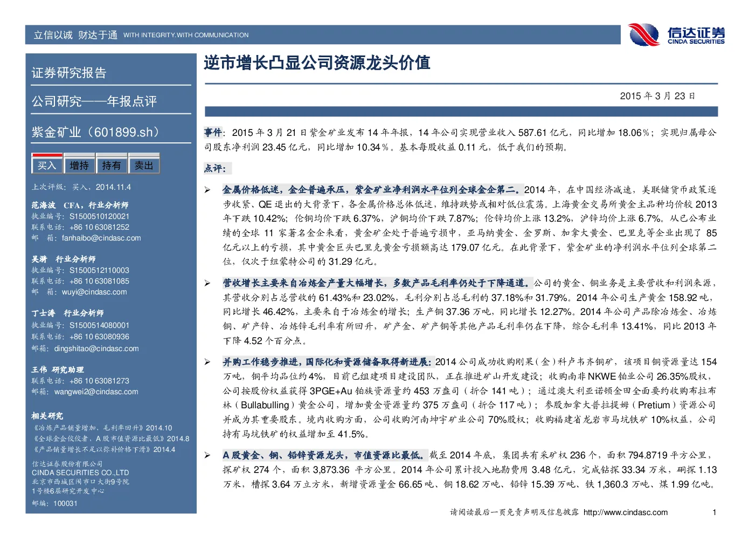Viewport: 756px width, 535px height.
Task: Click phone number +86 10 63080936
Action: coord(99,337)
